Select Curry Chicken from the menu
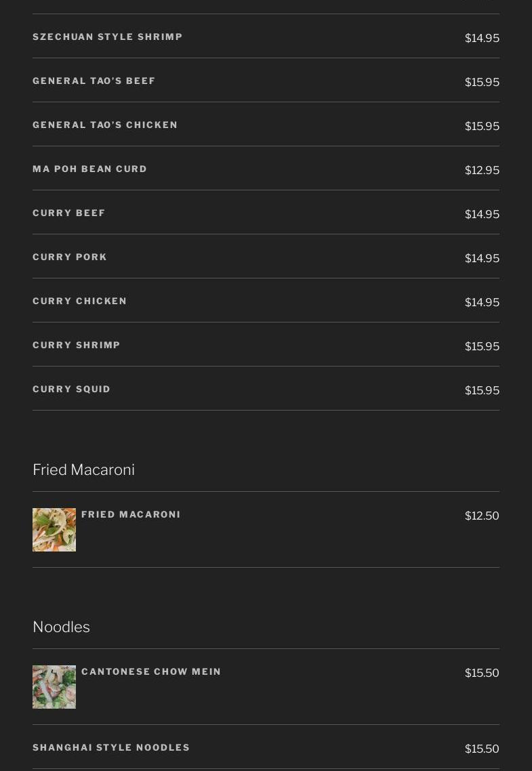 click(80, 301)
